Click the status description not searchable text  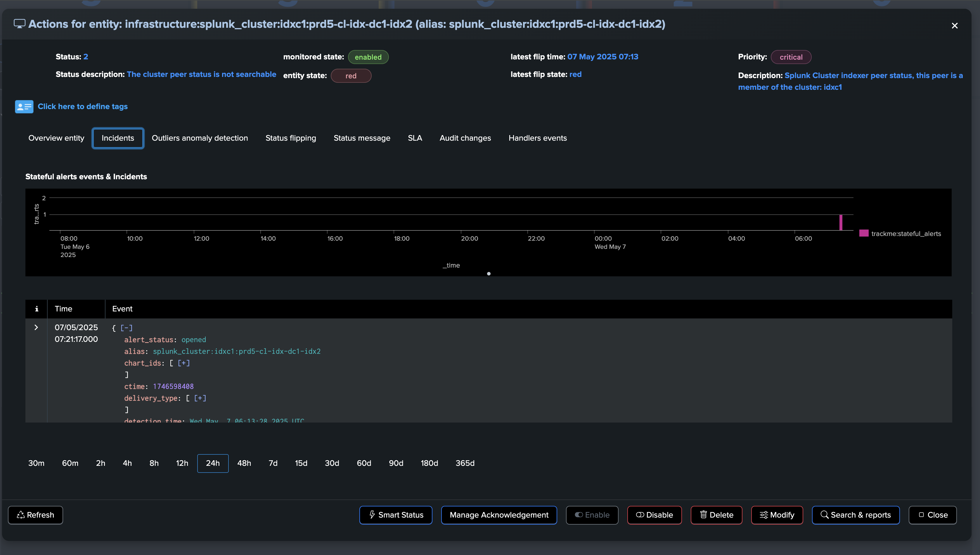(201, 74)
